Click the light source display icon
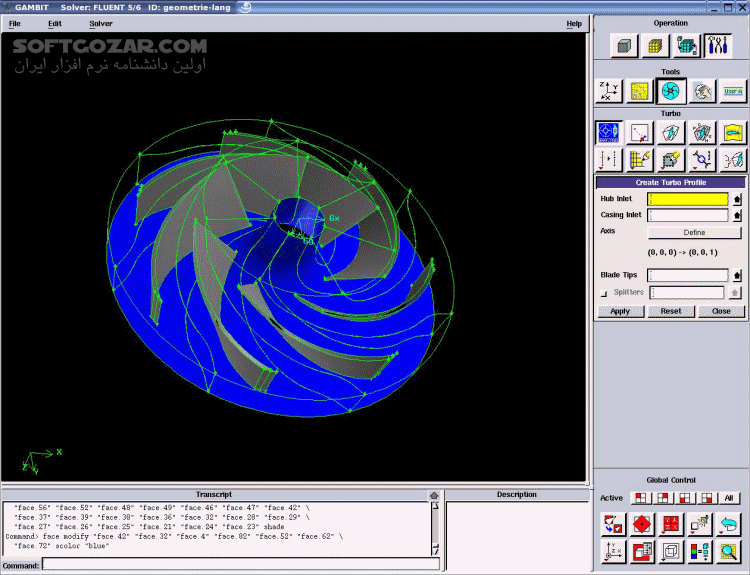 click(702, 523)
